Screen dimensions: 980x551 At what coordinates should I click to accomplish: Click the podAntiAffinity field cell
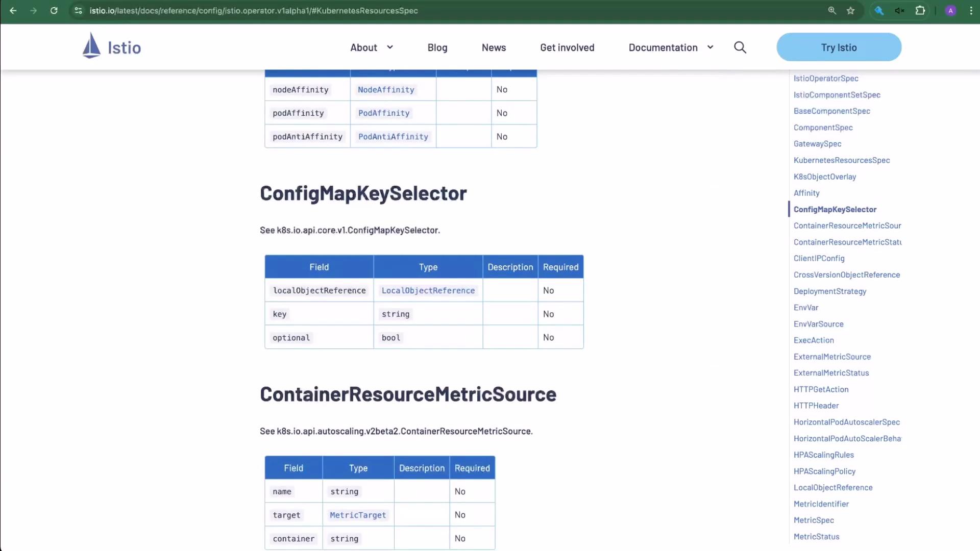point(307,137)
